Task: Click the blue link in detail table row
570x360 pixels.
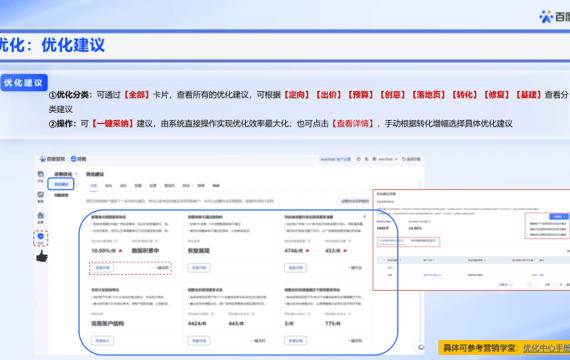Action: click(433, 275)
